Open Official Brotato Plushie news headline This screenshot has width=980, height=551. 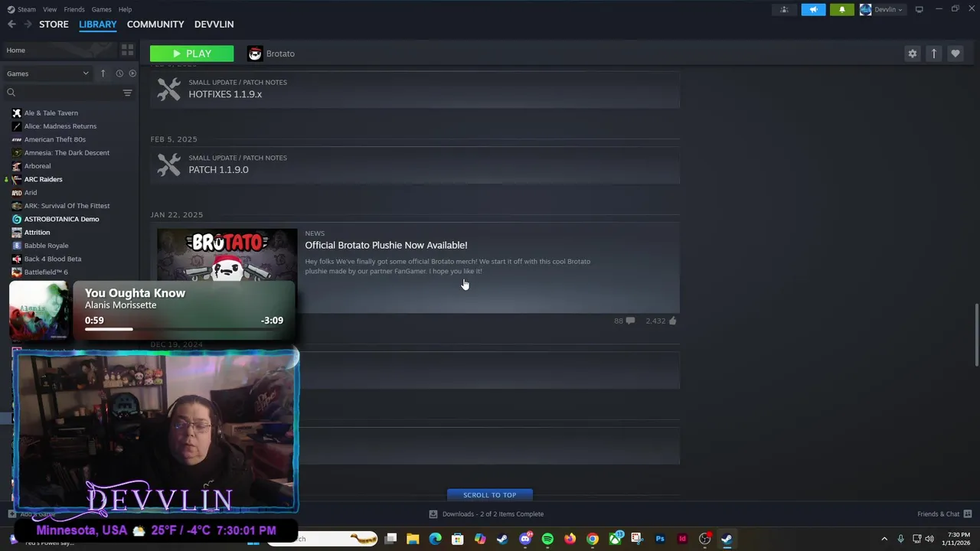[x=386, y=245]
